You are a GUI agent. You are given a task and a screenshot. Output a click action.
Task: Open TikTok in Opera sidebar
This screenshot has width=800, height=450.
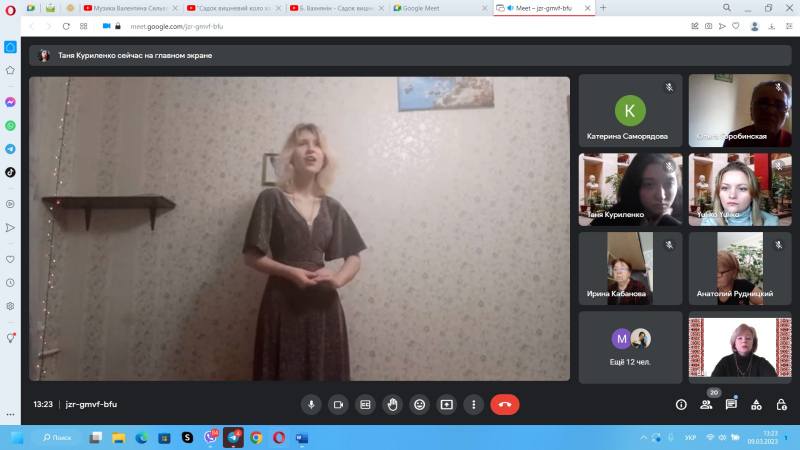10,172
